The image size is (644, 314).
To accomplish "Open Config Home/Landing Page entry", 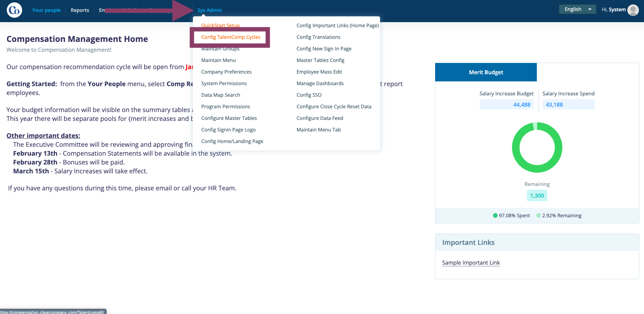I will tap(232, 141).
